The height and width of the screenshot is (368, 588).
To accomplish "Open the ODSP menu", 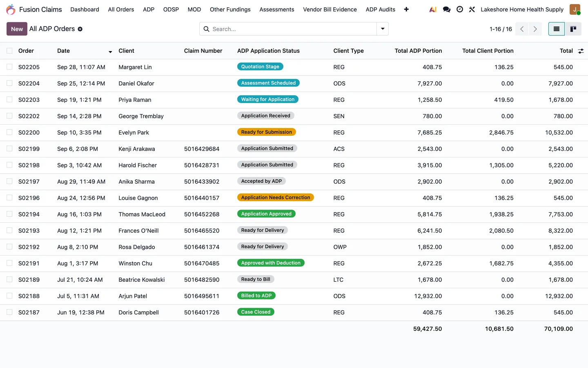I will tap(171, 9).
